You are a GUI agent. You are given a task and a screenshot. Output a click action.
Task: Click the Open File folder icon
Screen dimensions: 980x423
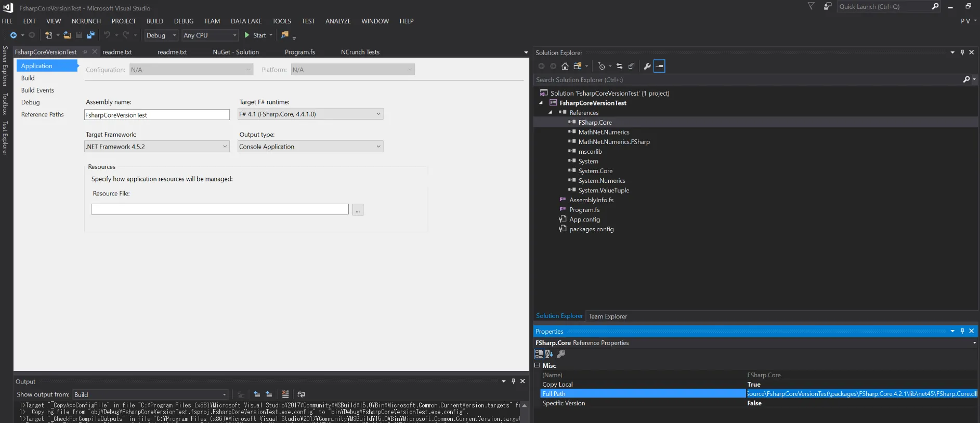click(x=67, y=35)
